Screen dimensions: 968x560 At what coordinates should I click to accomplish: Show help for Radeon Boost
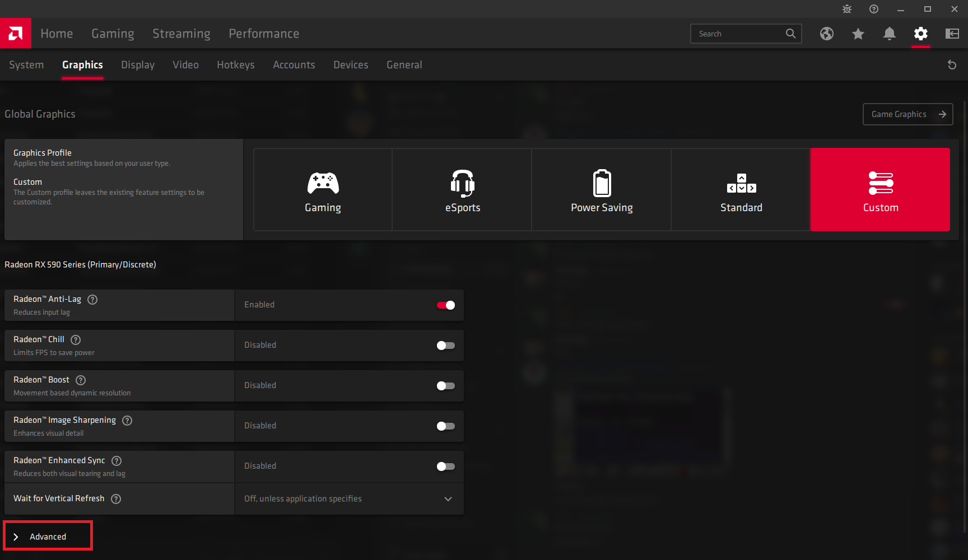click(x=81, y=380)
